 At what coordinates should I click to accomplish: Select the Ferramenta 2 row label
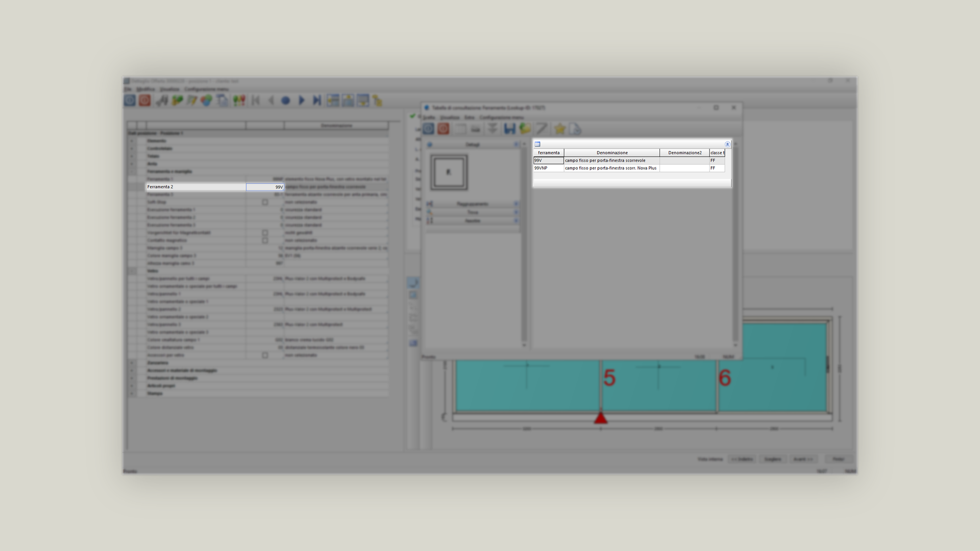pyautogui.click(x=196, y=187)
